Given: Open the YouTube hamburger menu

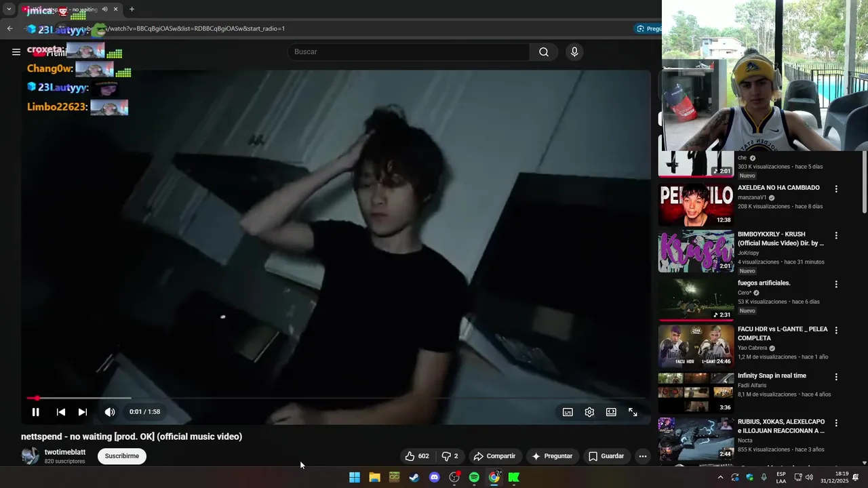Looking at the screenshot, I should [x=16, y=52].
